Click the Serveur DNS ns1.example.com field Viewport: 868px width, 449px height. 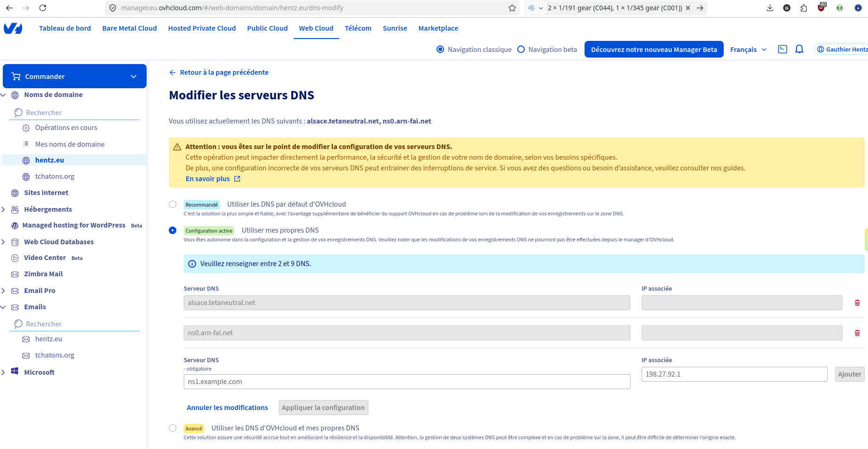click(407, 382)
